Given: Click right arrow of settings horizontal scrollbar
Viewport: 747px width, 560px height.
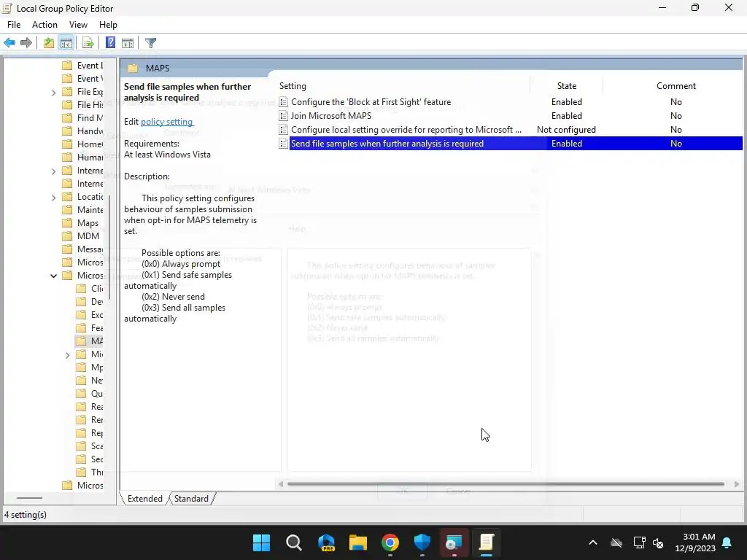Looking at the screenshot, I should [x=737, y=484].
